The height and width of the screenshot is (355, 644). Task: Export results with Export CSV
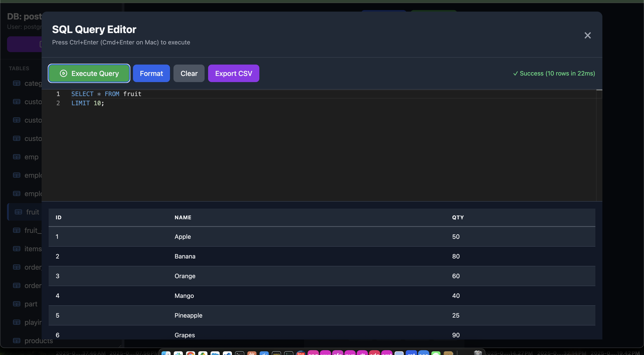234,73
